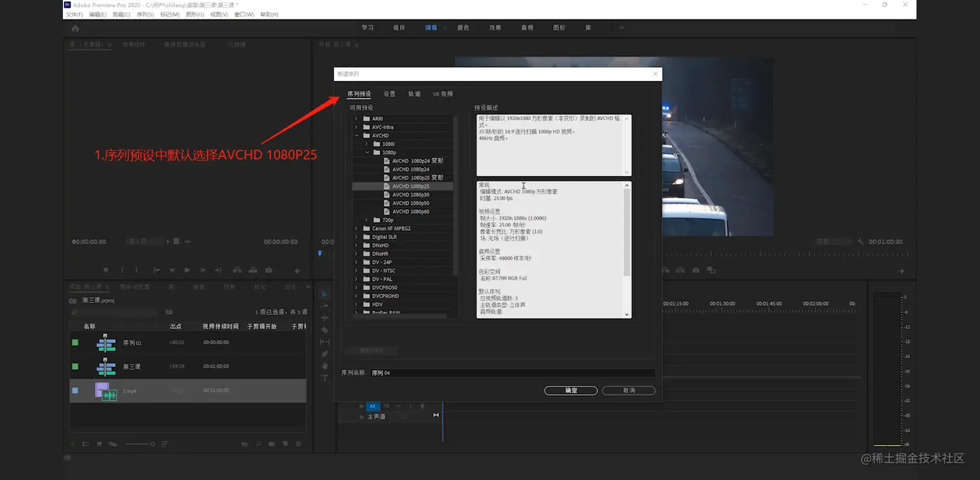Click 取消 button
The width and height of the screenshot is (980, 480).
click(x=629, y=391)
